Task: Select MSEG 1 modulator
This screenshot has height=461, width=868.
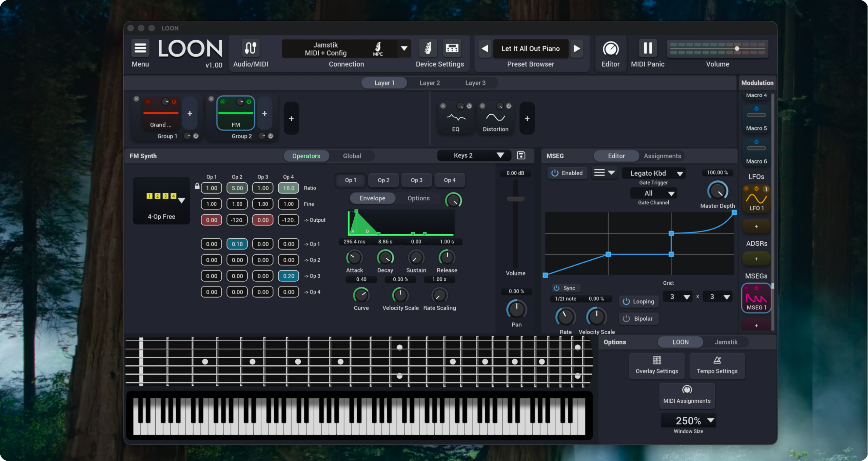Action: click(x=756, y=298)
